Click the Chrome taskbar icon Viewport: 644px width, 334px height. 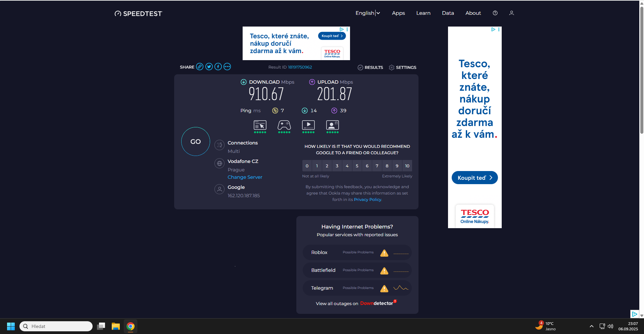131,326
